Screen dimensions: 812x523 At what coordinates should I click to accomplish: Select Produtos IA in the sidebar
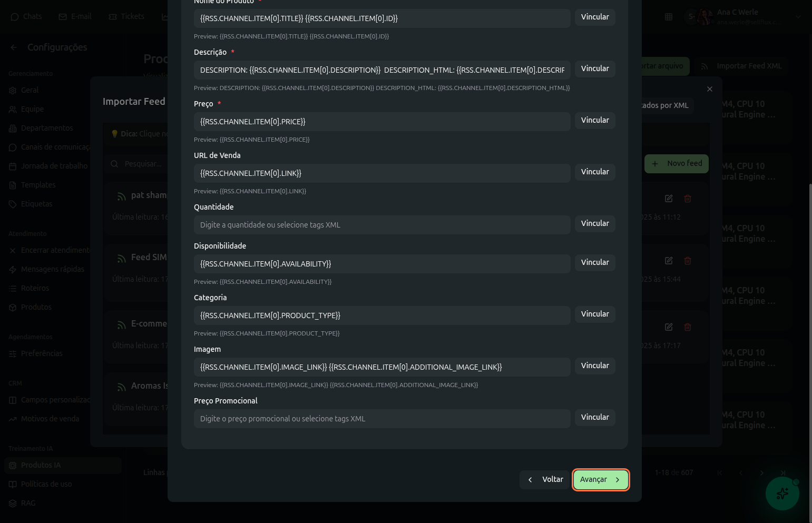coord(41,465)
